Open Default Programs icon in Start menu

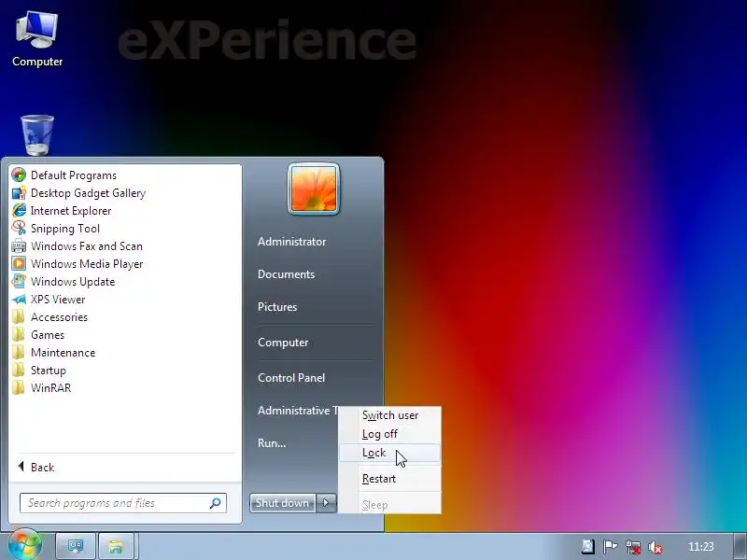(19, 175)
